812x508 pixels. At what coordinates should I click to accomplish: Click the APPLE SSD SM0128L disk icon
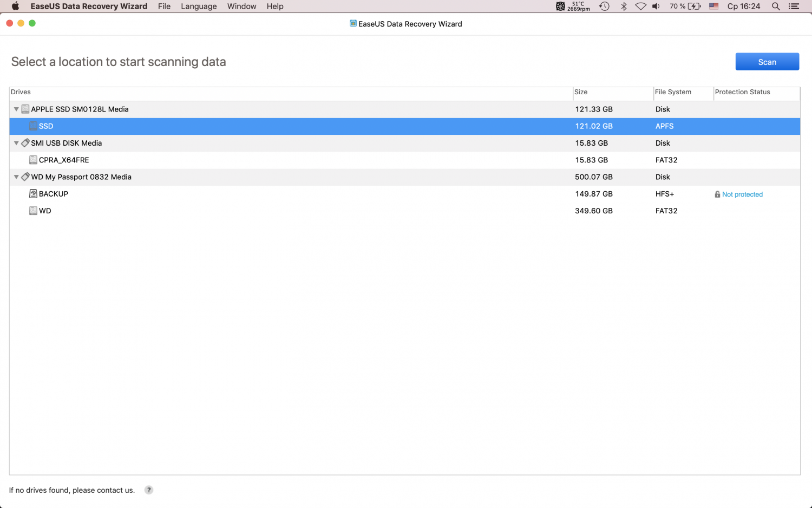coord(25,109)
